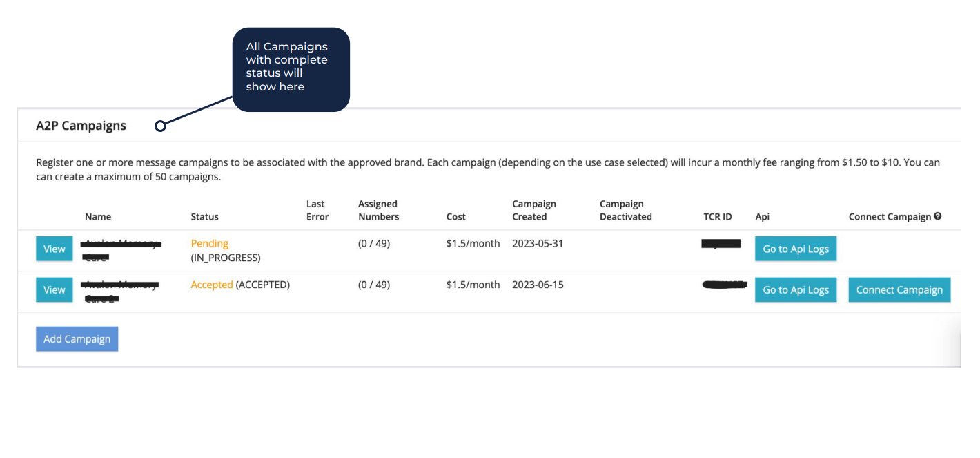Image resolution: width=980 pixels, height=458 pixels.
Task: Click the connector dot near A2P Campaigns title
Action: (160, 126)
